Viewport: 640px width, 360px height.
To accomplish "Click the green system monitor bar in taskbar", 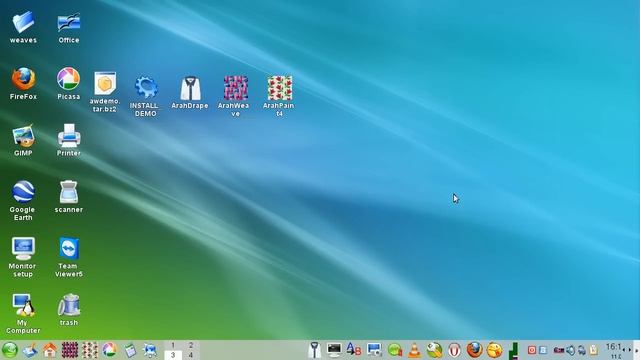I will 514,351.
